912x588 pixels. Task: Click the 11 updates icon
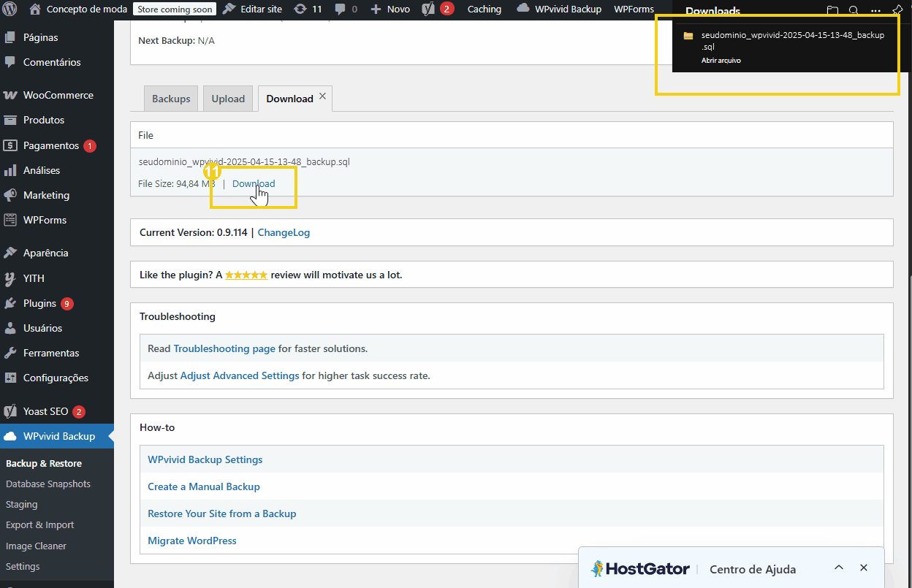(308, 9)
